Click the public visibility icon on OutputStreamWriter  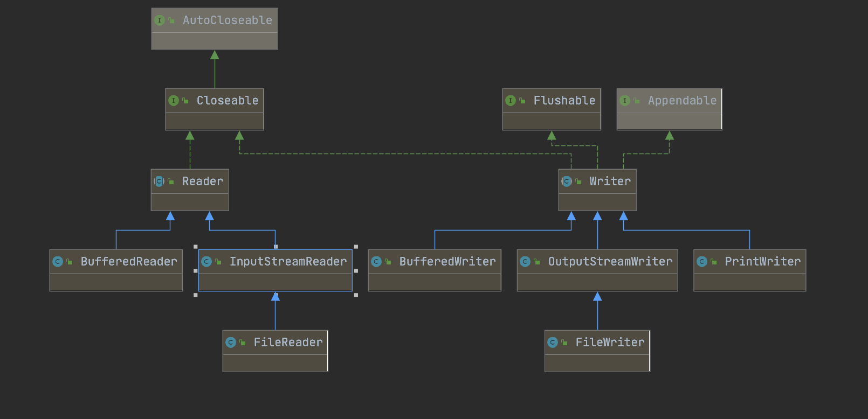pos(537,262)
